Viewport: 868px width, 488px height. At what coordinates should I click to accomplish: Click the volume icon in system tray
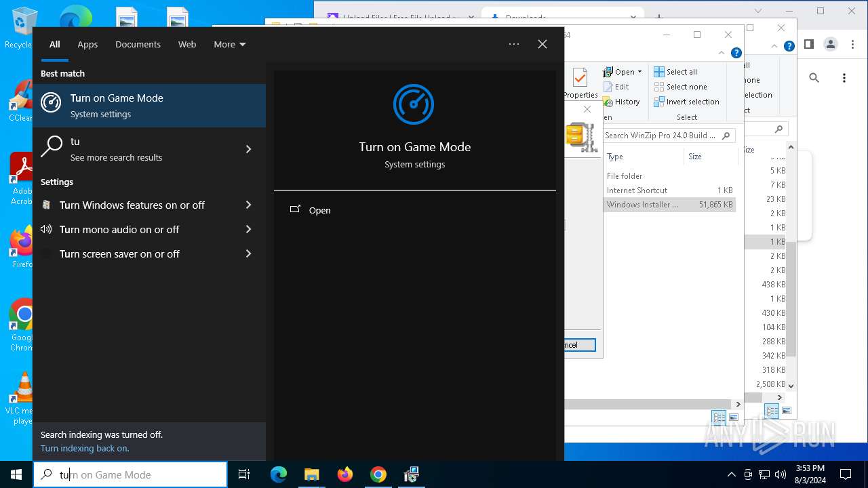[781, 474]
